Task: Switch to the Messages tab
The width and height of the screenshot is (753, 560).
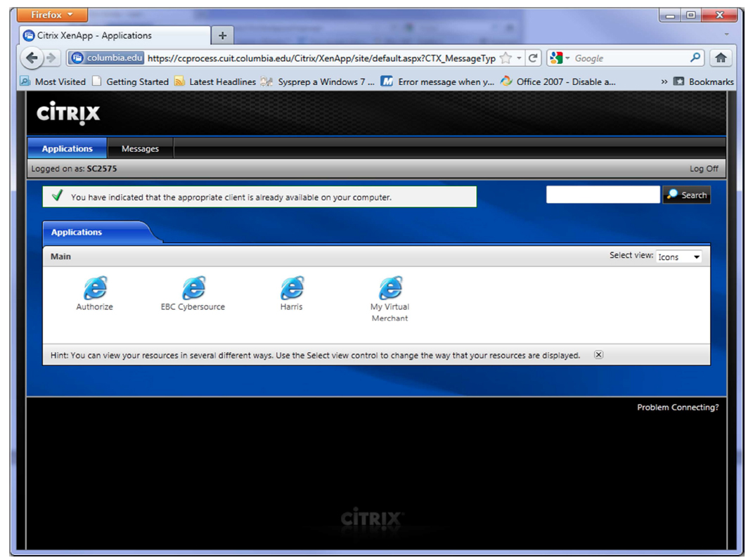Action: (140, 149)
